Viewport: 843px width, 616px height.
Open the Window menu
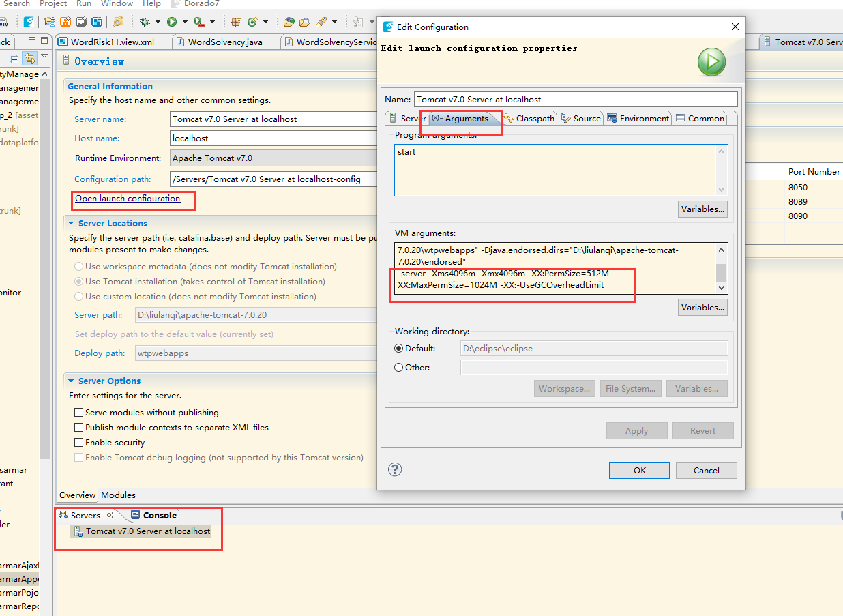pos(117,3)
